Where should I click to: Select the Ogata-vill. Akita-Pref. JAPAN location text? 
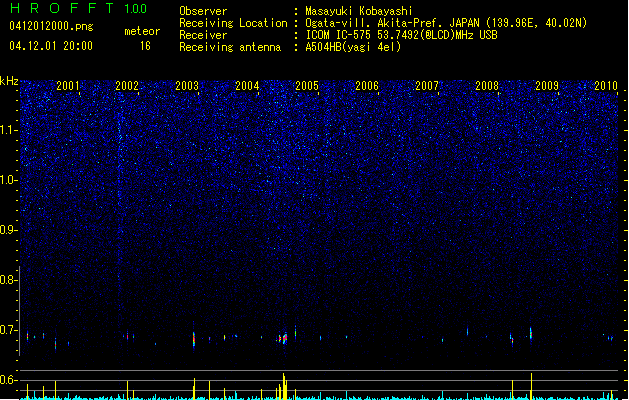click(446, 23)
